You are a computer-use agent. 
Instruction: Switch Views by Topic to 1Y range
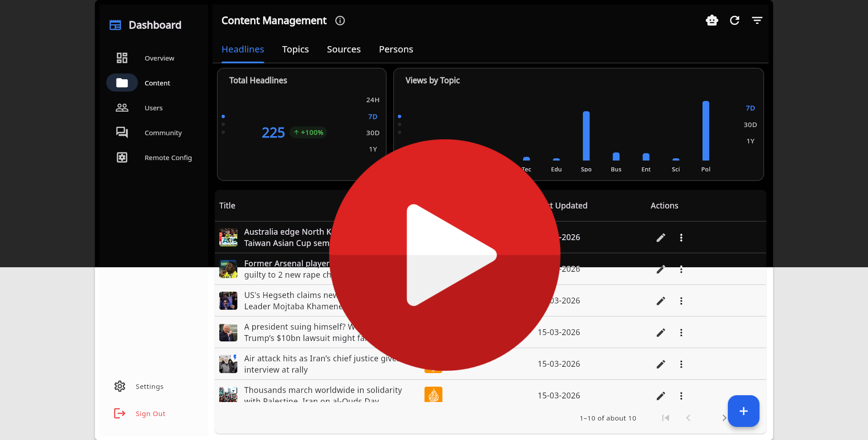[751, 141]
